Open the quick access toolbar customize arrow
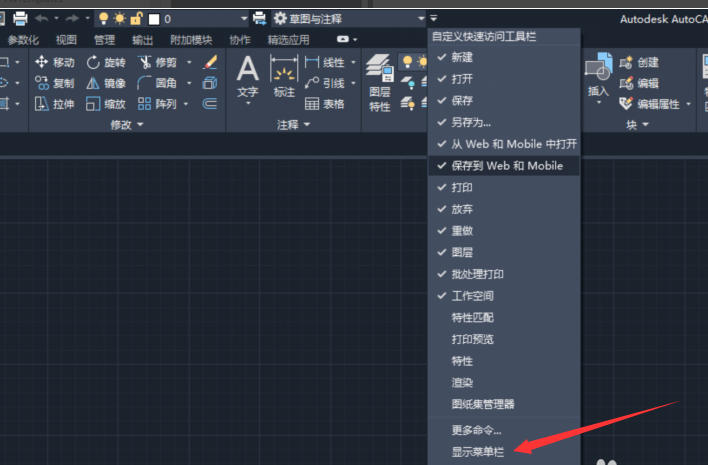 coord(433,19)
